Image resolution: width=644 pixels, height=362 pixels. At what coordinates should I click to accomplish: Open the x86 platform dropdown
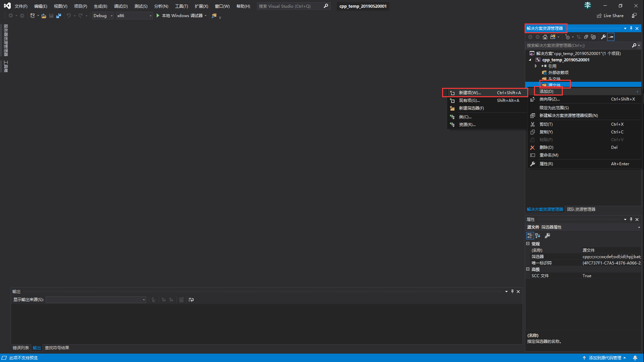[134, 16]
